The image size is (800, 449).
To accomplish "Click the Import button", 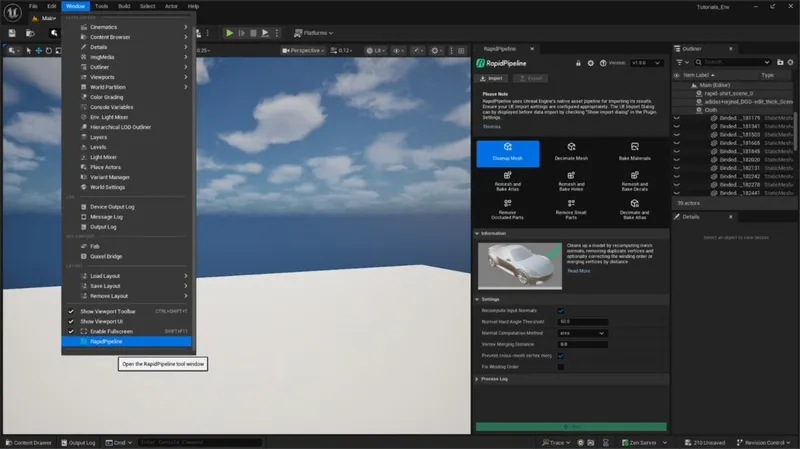I will (x=491, y=79).
